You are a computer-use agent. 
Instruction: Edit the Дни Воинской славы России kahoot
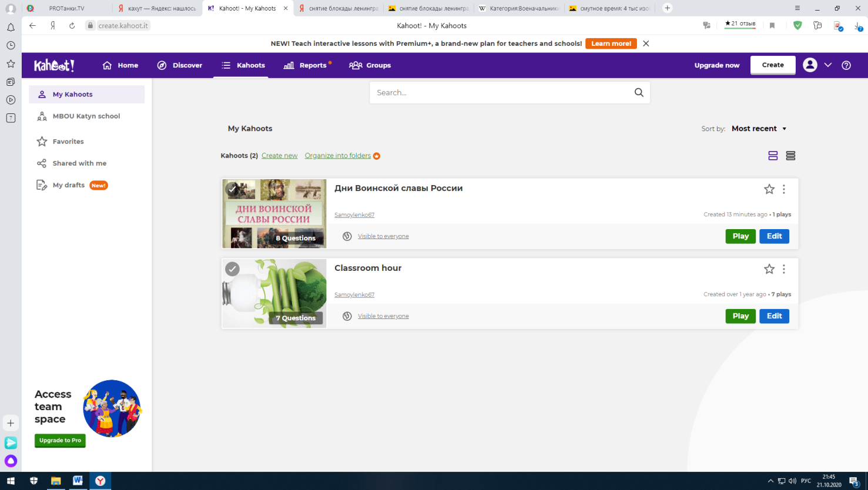tap(774, 236)
